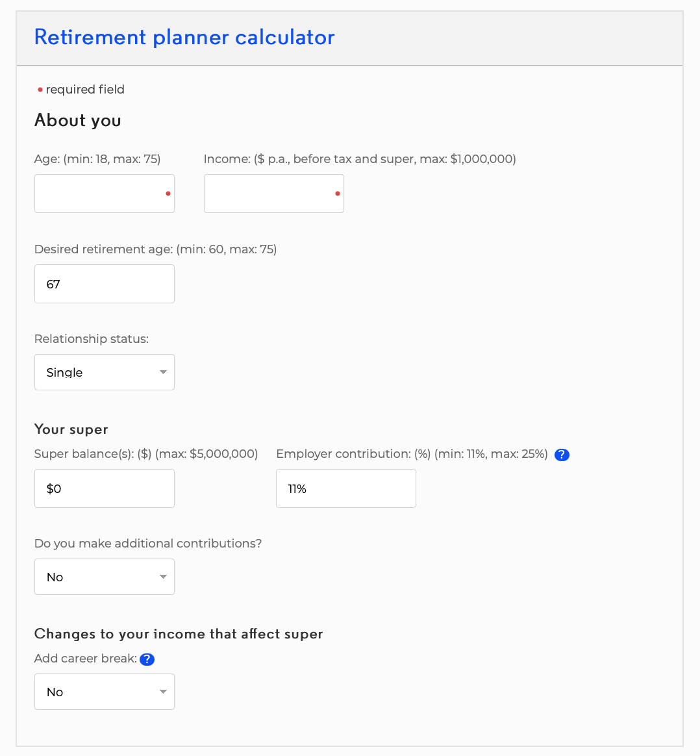Click the Add career break label text
The width and height of the screenshot is (700, 756).
pos(85,659)
